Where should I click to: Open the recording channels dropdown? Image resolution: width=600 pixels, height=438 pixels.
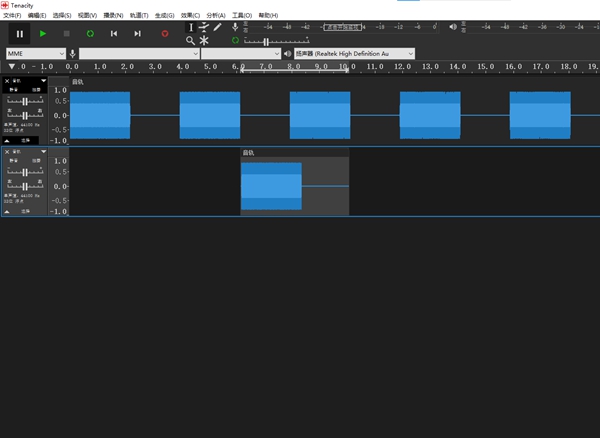pyautogui.click(x=241, y=54)
